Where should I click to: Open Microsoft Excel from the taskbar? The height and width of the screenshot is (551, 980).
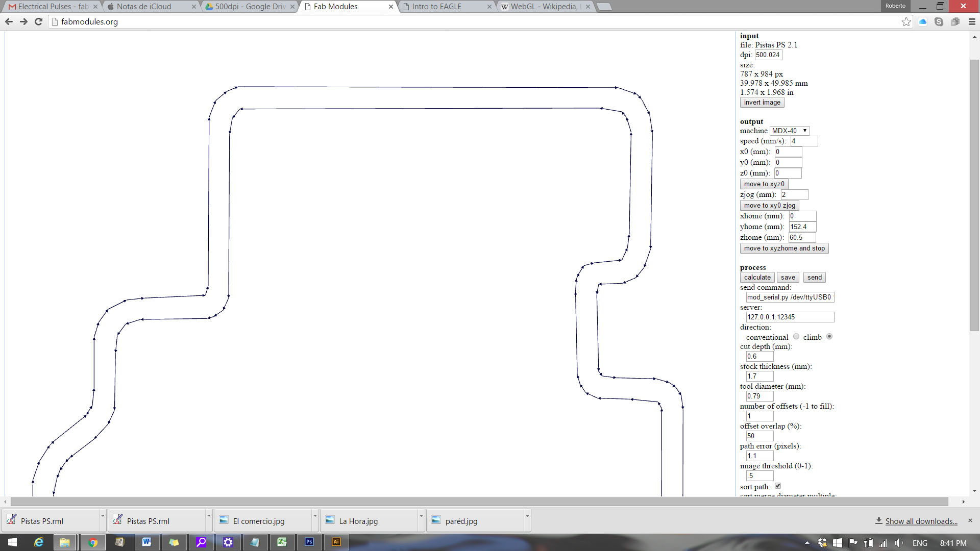coord(282,542)
